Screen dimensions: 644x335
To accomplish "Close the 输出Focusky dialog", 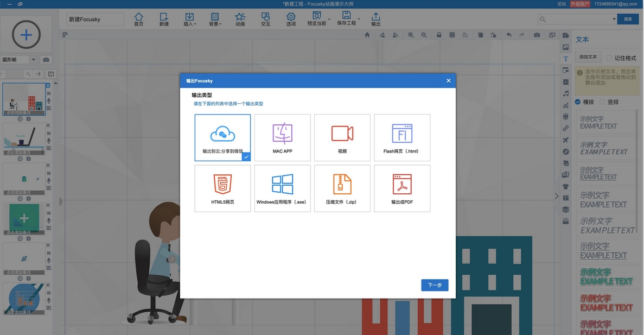I will pyautogui.click(x=449, y=80).
